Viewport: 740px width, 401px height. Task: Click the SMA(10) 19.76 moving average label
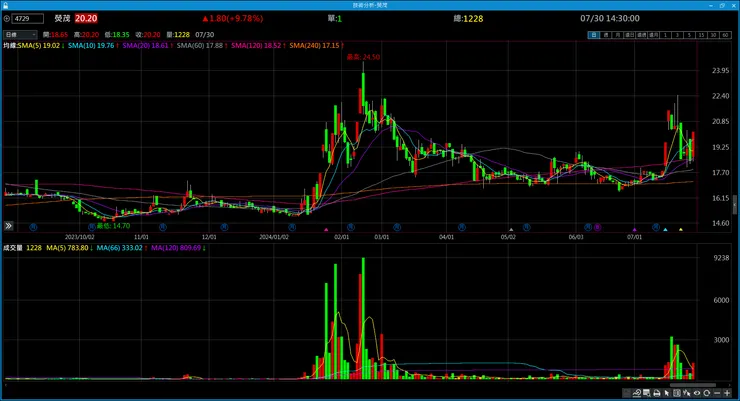91,45
